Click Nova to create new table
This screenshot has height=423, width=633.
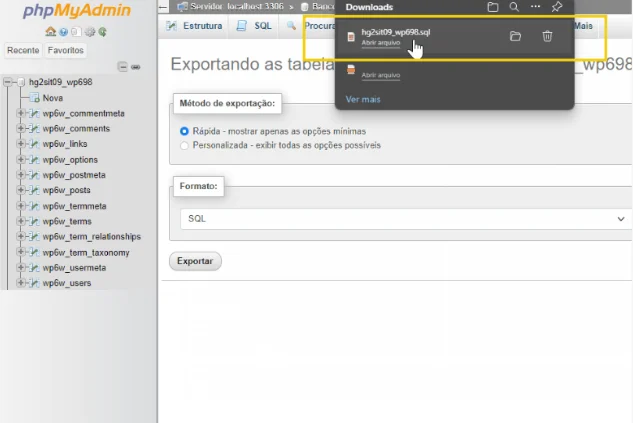[52, 98]
